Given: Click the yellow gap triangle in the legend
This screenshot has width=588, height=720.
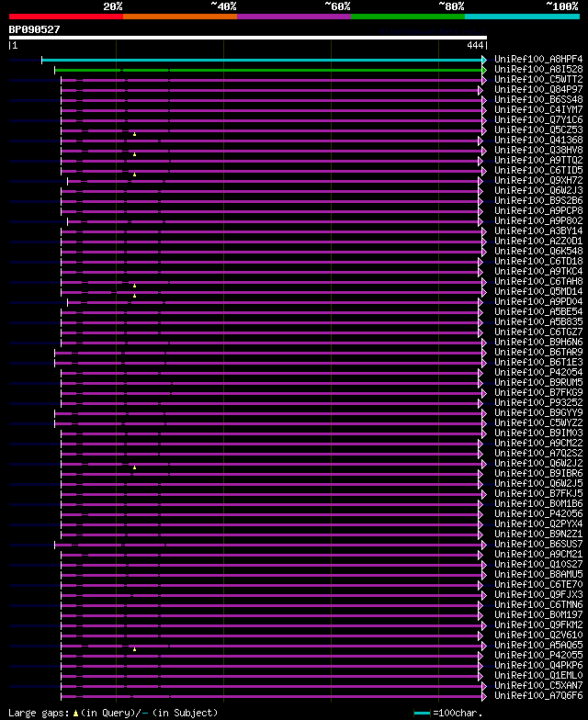Looking at the screenshot, I should pos(75,713).
